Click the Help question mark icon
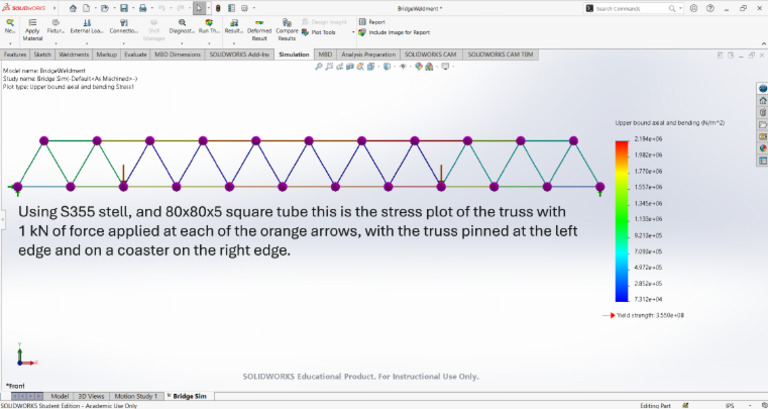The image size is (768, 409). [x=710, y=8]
